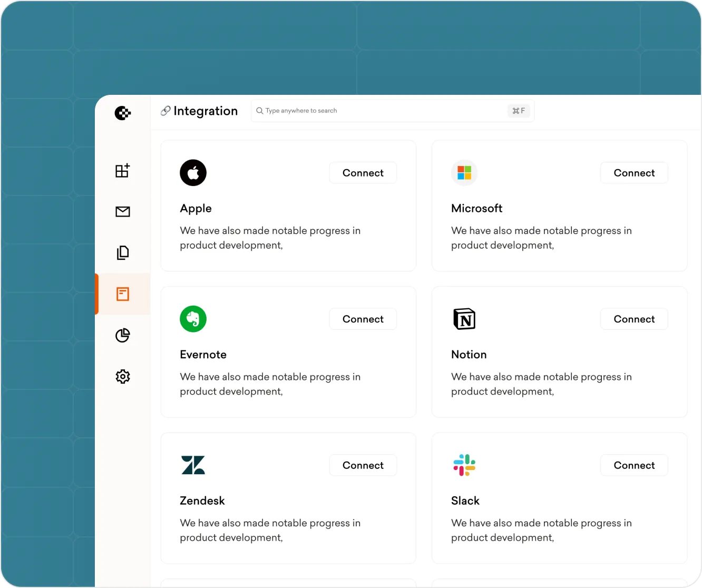
Task: Click the Notion card title
Action: pyautogui.click(x=469, y=355)
